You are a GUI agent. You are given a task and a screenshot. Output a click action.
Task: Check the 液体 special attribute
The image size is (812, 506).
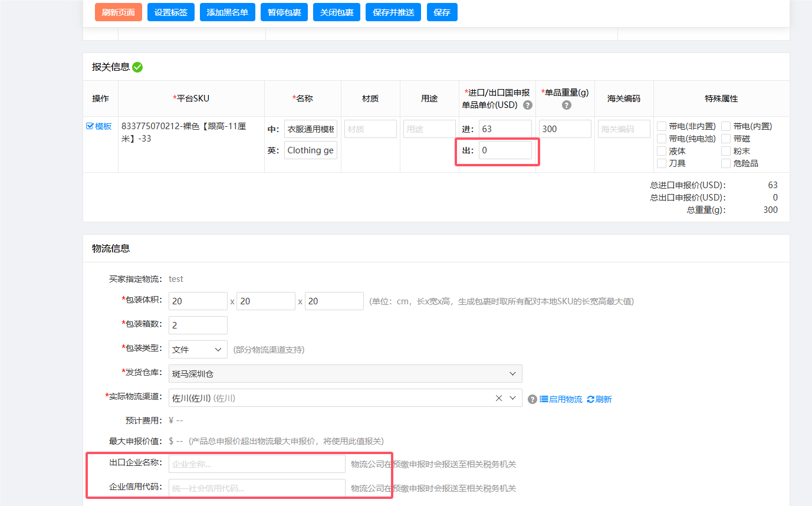point(662,151)
